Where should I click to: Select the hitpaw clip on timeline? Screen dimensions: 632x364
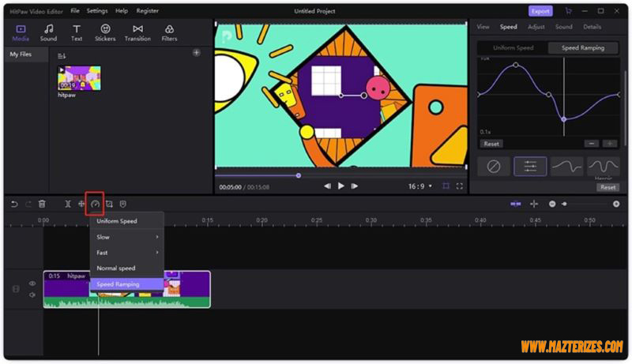127,290
